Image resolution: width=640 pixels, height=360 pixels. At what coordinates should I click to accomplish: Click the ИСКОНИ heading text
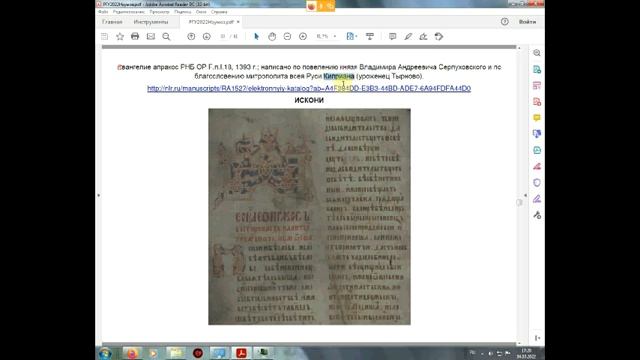pos(309,100)
